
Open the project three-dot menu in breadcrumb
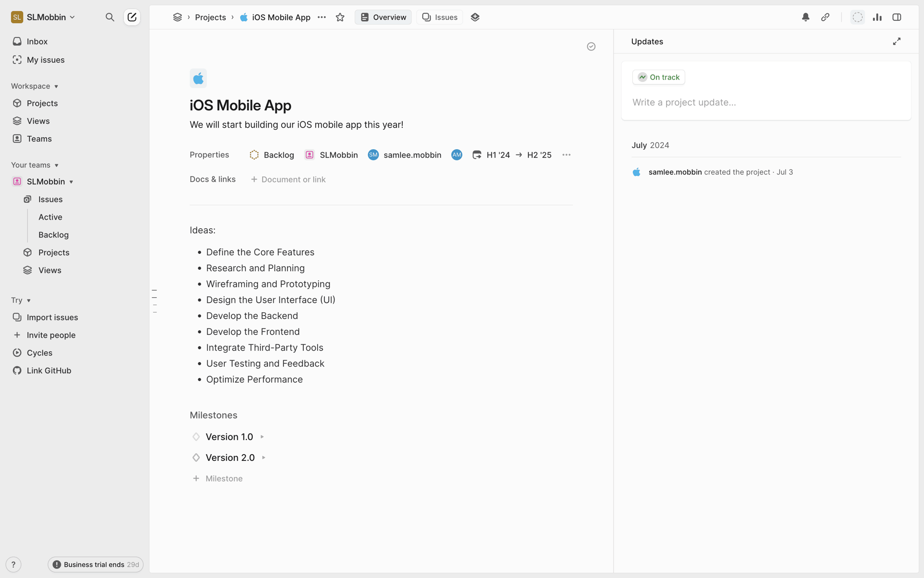point(322,17)
